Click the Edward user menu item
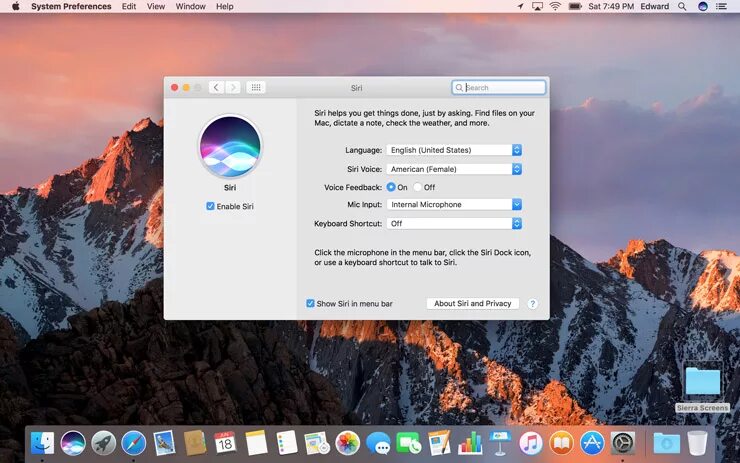The height and width of the screenshot is (463, 740). tap(655, 7)
